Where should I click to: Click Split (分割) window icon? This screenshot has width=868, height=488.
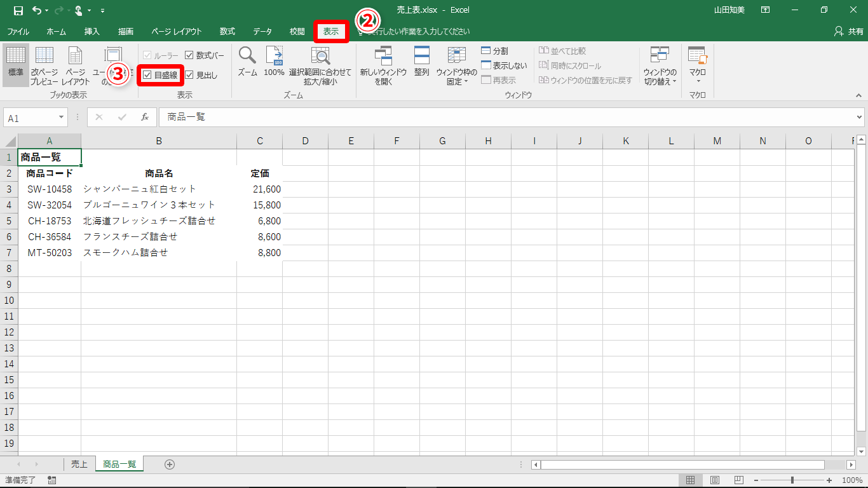pyautogui.click(x=494, y=51)
